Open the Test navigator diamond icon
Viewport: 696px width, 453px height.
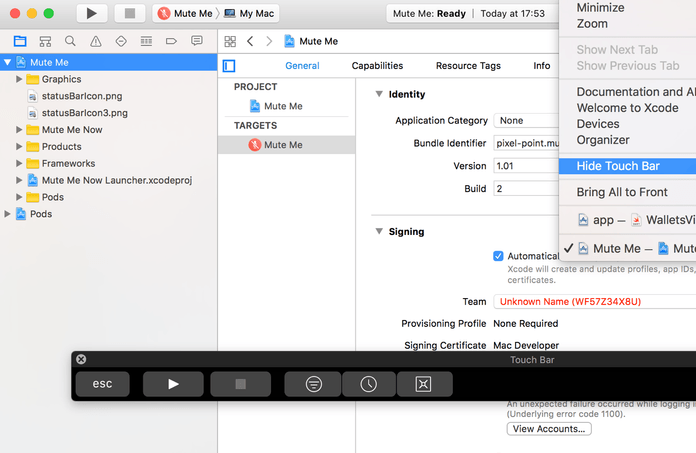pos(121,41)
